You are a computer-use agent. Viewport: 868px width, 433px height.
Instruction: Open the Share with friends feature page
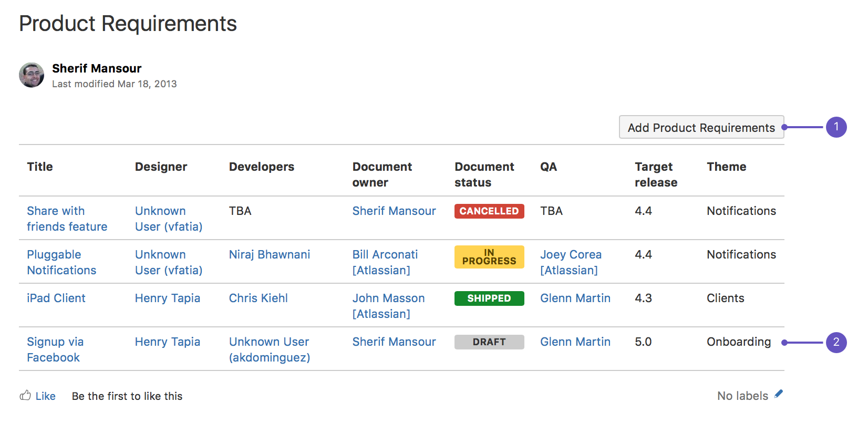tap(67, 219)
